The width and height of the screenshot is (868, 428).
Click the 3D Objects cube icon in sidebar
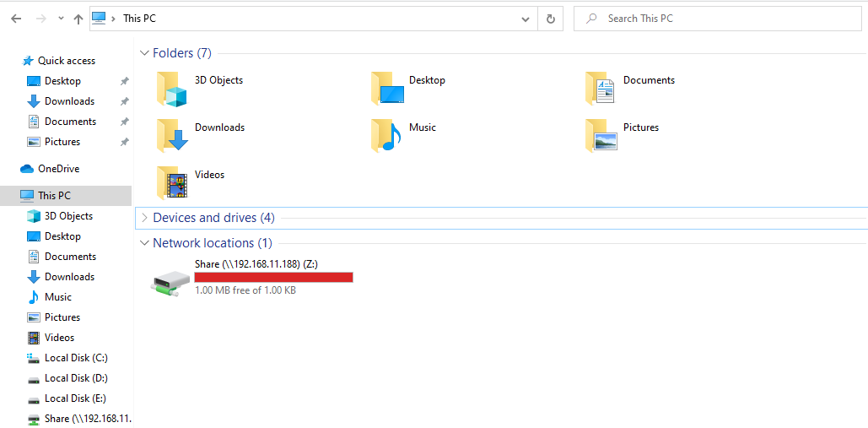[x=34, y=216]
